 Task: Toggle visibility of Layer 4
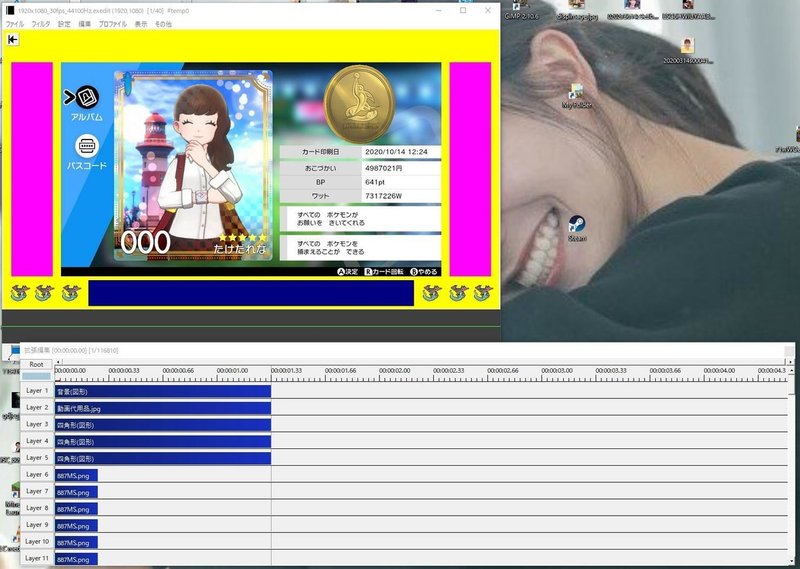pyautogui.click(x=37, y=441)
